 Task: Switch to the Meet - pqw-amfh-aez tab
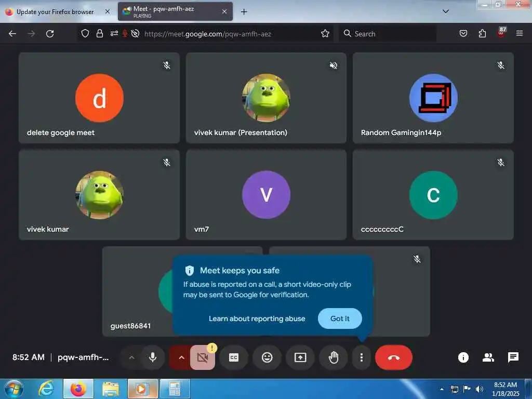tap(175, 11)
